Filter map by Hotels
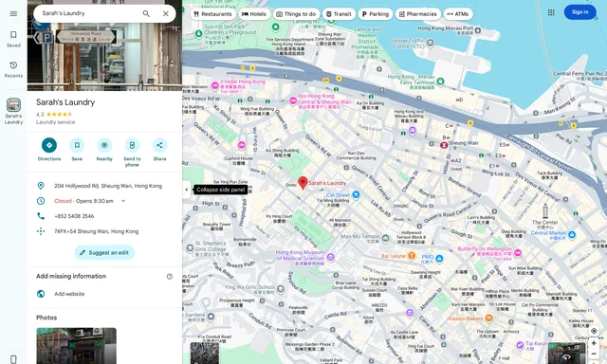607x364 pixels. (x=254, y=14)
